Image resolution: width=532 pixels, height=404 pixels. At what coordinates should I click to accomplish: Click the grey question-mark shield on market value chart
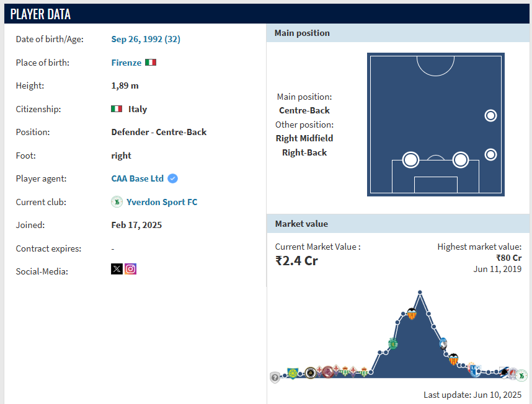point(275,377)
